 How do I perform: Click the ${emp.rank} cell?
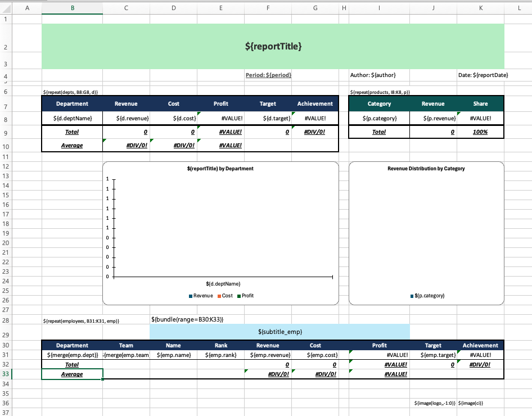(x=220, y=355)
